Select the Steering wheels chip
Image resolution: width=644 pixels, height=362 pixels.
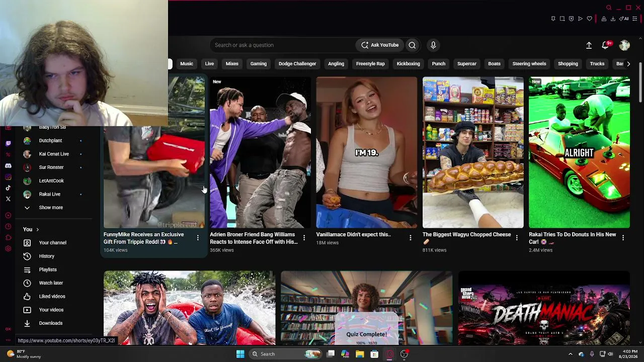click(529, 64)
